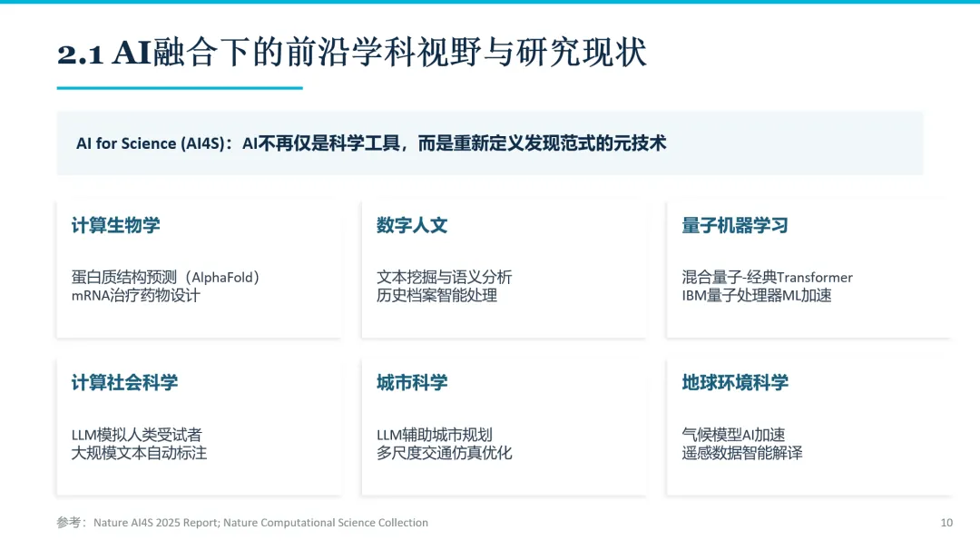Select the text "LLM辅助城市规划"
The height and width of the screenshot is (550, 980).
435,435
